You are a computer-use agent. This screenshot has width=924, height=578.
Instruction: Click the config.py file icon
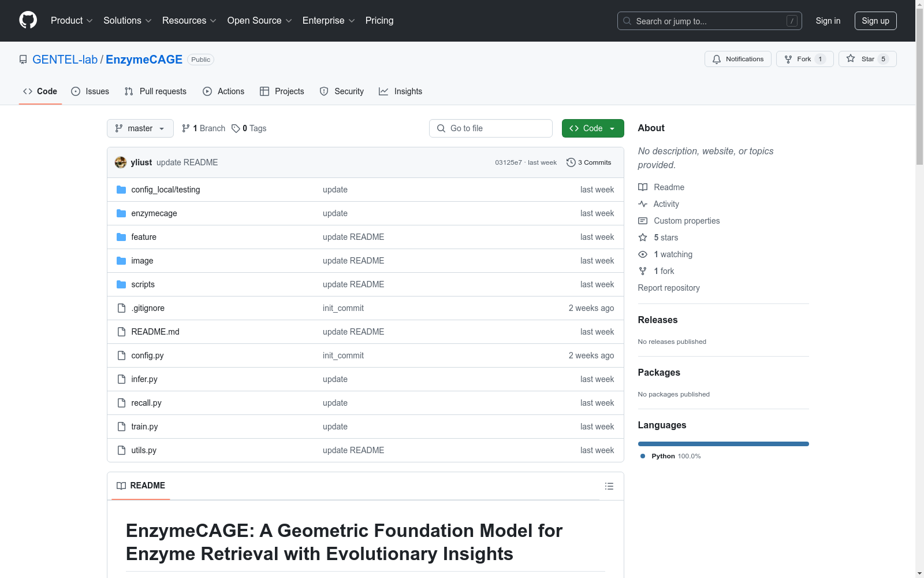coord(121,355)
